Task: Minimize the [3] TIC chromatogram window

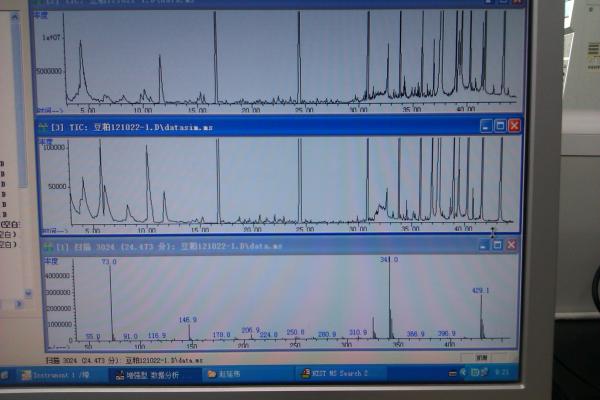Action: point(486,126)
